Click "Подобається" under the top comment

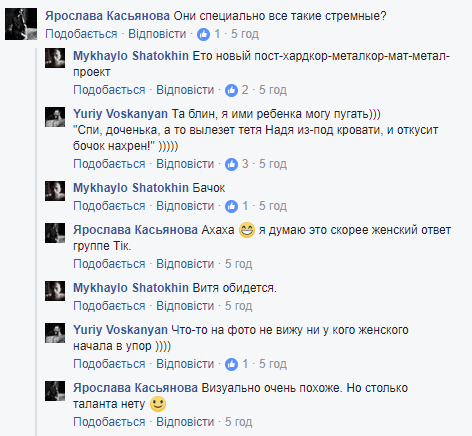pos(81,34)
